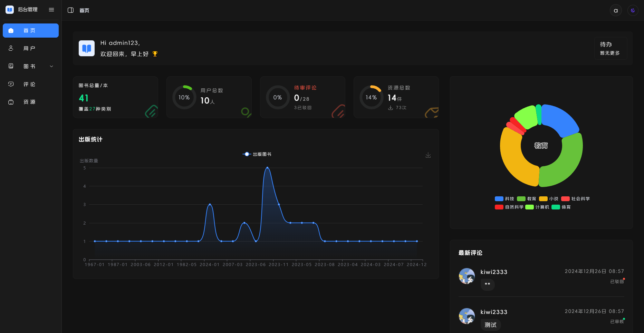Toggle the 教育 legend swatch
Viewport: 644px width, 333px height.
coord(521,199)
